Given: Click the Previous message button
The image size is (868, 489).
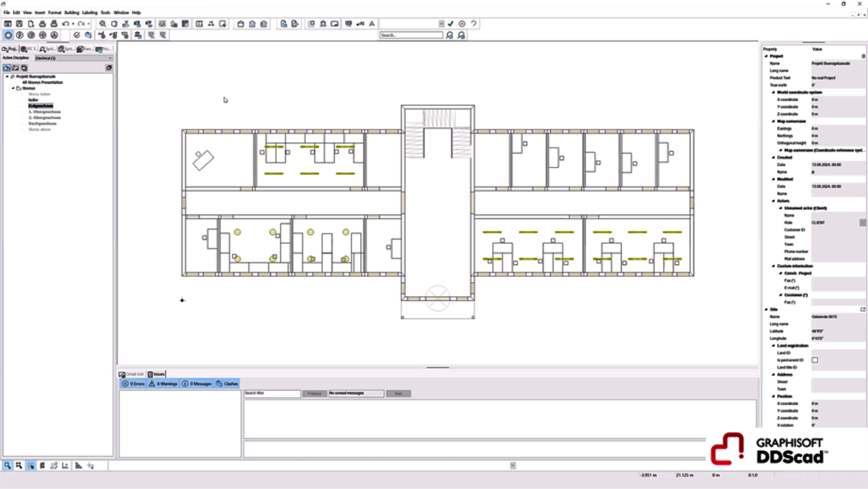Looking at the screenshot, I should 314,393.
